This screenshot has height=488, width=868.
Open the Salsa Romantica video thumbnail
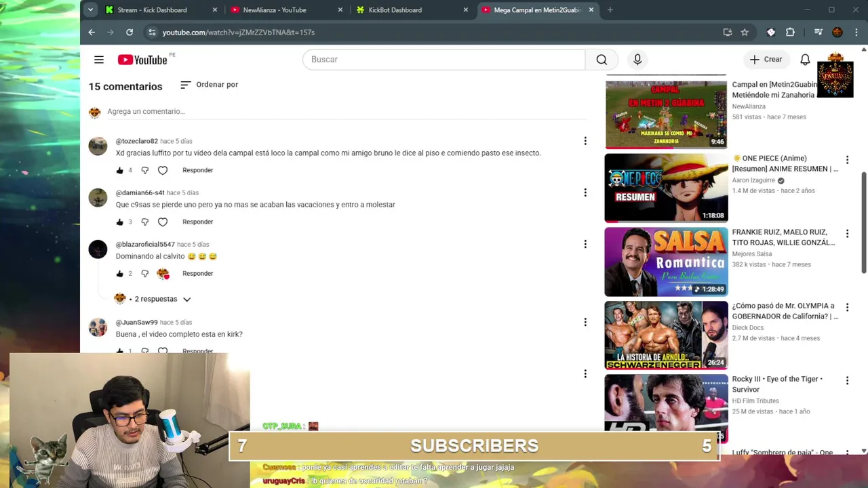pos(666,262)
